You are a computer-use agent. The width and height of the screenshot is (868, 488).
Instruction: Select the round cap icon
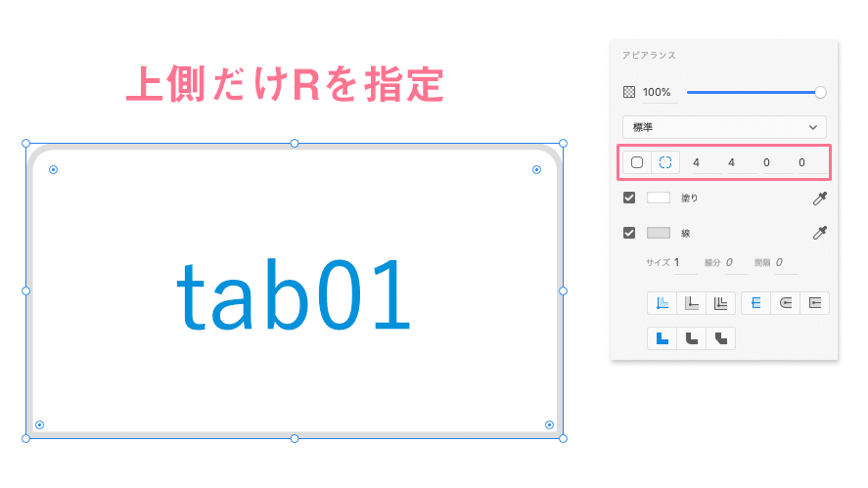coord(786,303)
